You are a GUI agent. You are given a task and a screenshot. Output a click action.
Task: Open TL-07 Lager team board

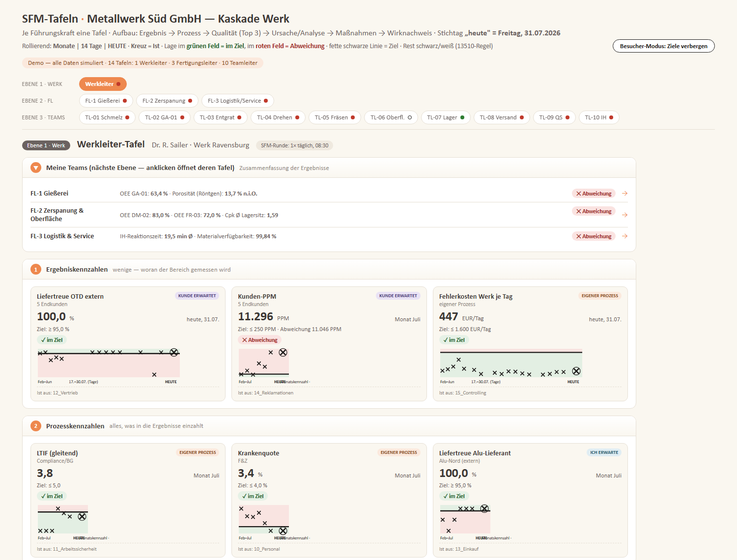tap(446, 117)
